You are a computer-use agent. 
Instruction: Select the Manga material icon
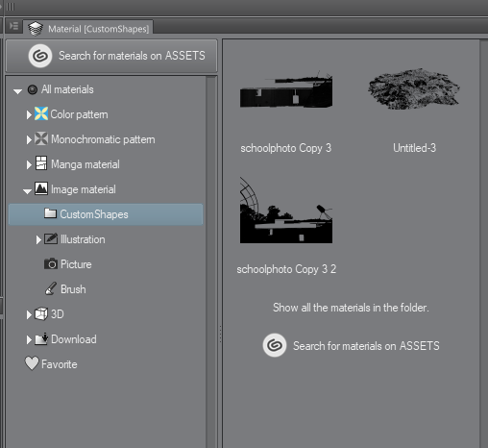[x=41, y=163]
